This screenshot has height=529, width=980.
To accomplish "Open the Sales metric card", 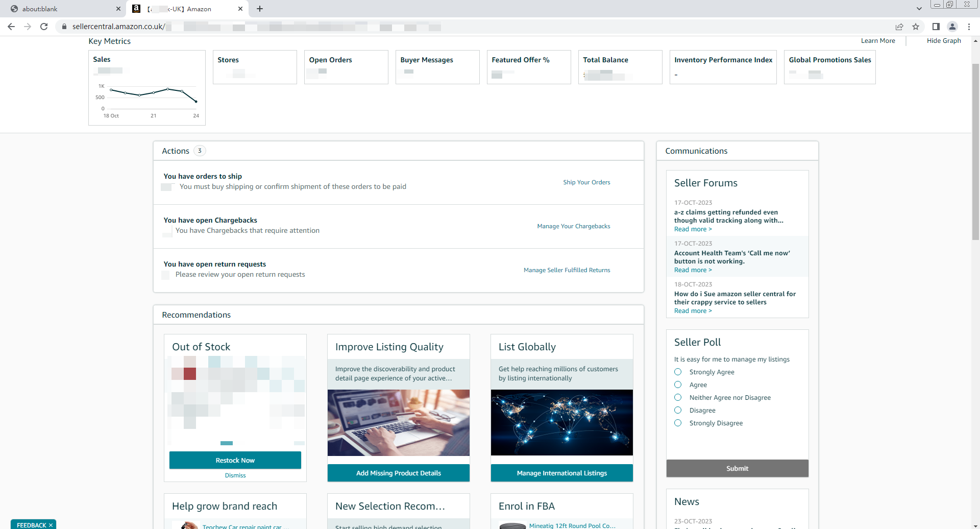I will pyautogui.click(x=147, y=87).
